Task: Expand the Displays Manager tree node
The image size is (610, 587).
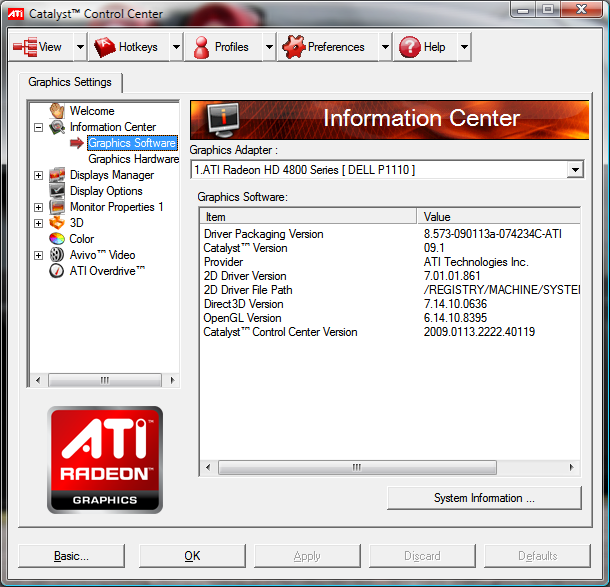Action: pos(39,176)
